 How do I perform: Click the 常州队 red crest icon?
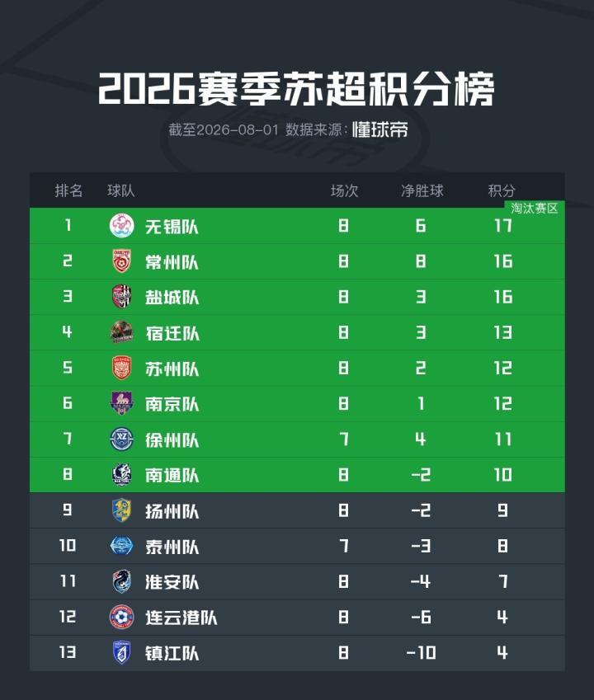[121, 261]
